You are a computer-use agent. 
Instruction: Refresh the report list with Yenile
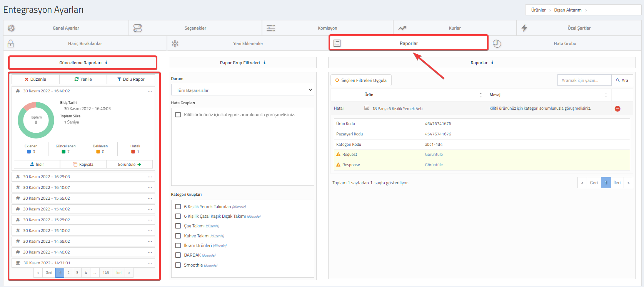pos(83,79)
